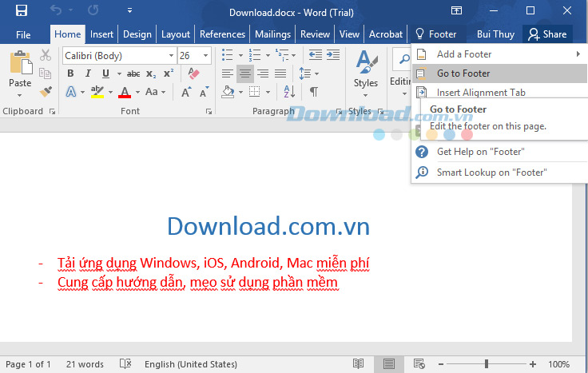
Task: Open the References tab
Action: coord(222,34)
